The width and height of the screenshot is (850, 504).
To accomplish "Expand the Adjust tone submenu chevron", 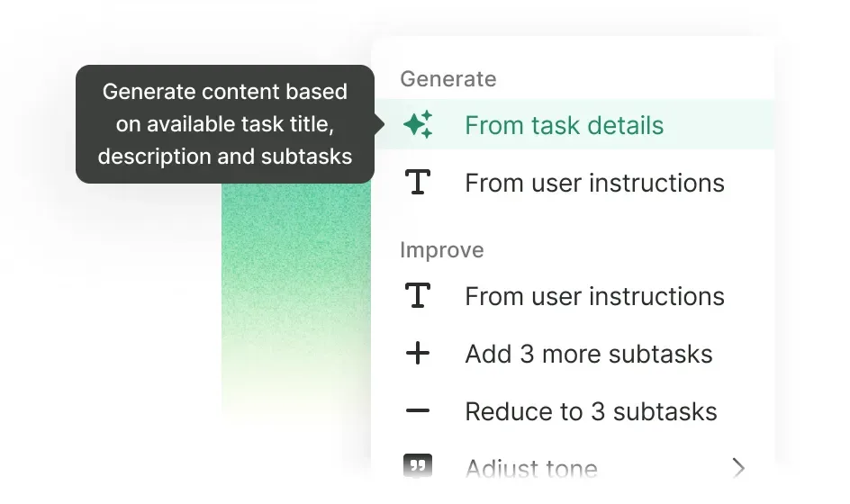I will (738, 467).
